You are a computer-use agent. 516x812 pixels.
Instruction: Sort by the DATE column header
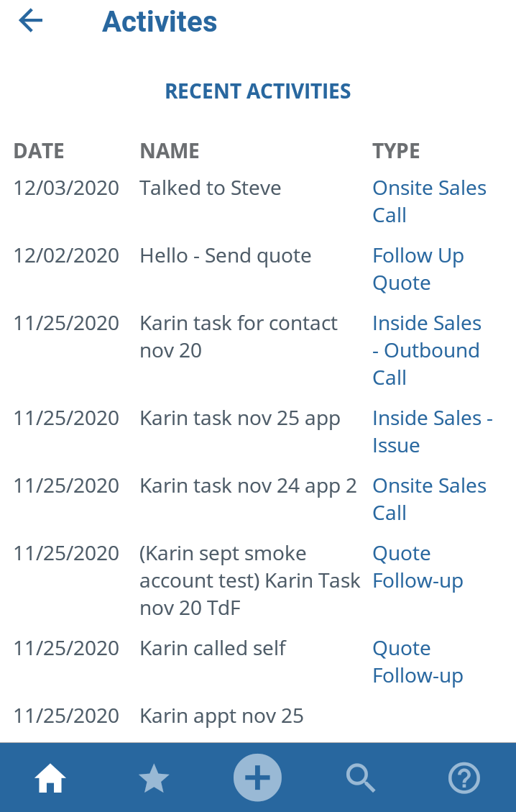point(39,151)
